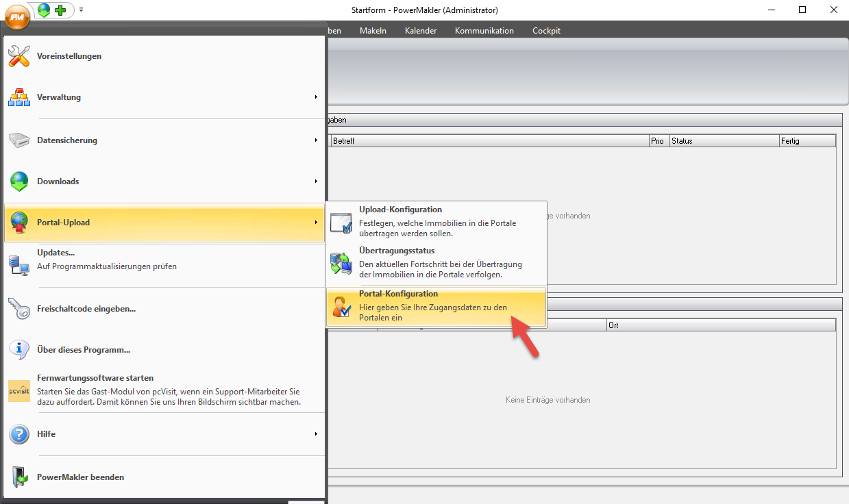The height and width of the screenshot is (504, 849).
Task: Click the Über dieses Programm info icon
Action: [19, 350]
